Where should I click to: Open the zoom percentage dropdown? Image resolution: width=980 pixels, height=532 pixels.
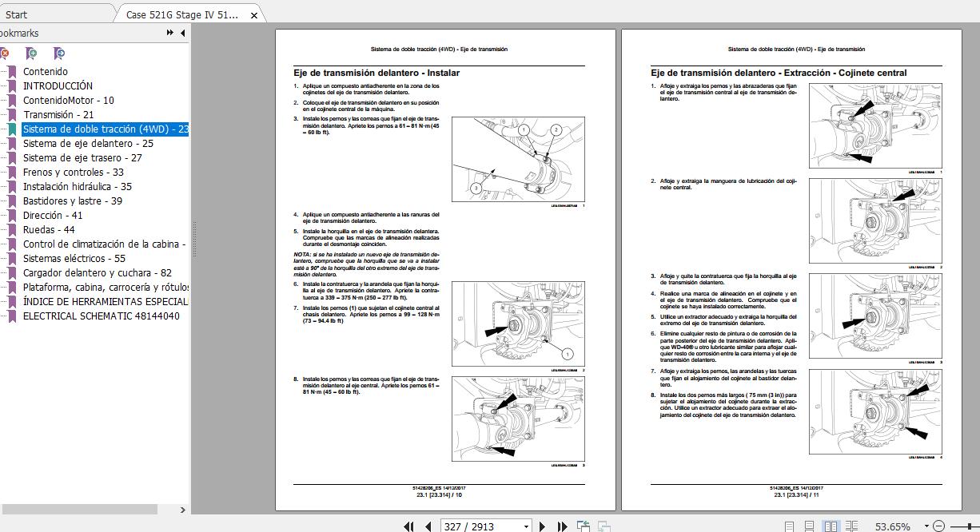[926, 526]
